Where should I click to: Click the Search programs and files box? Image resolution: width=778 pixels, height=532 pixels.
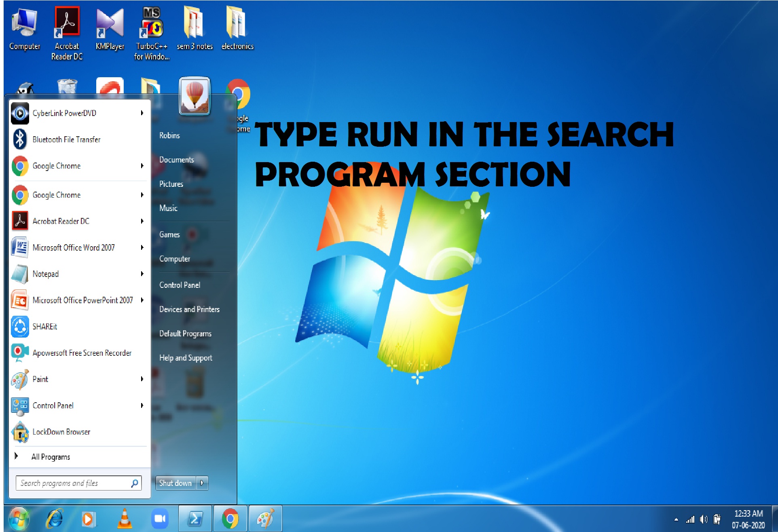point(78,483)
